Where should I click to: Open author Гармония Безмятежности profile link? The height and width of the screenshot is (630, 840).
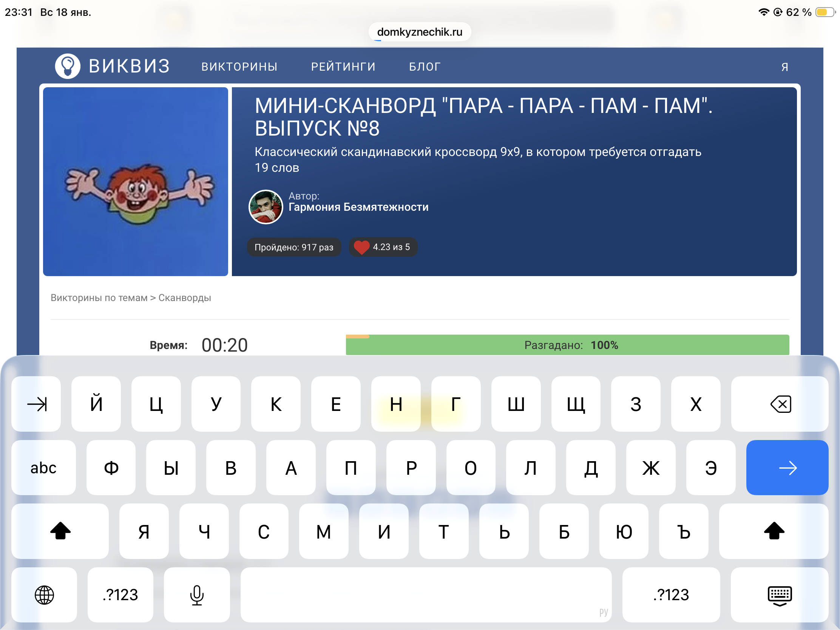click(x=358, y=207)
